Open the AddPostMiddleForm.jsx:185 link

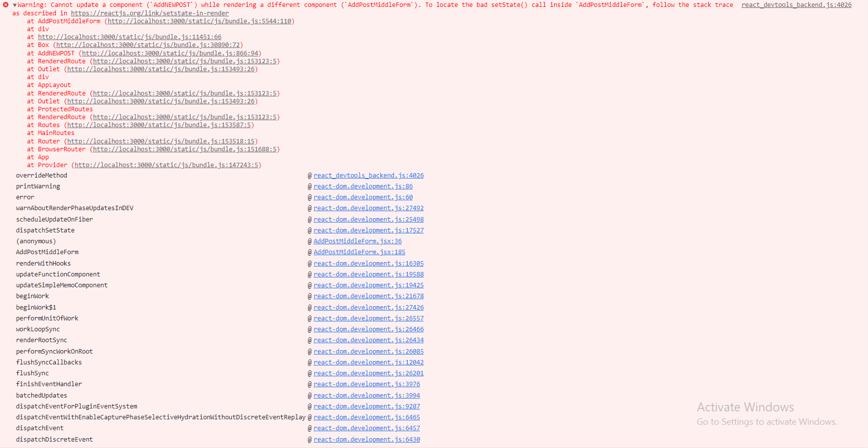click(x=359, y=252)
